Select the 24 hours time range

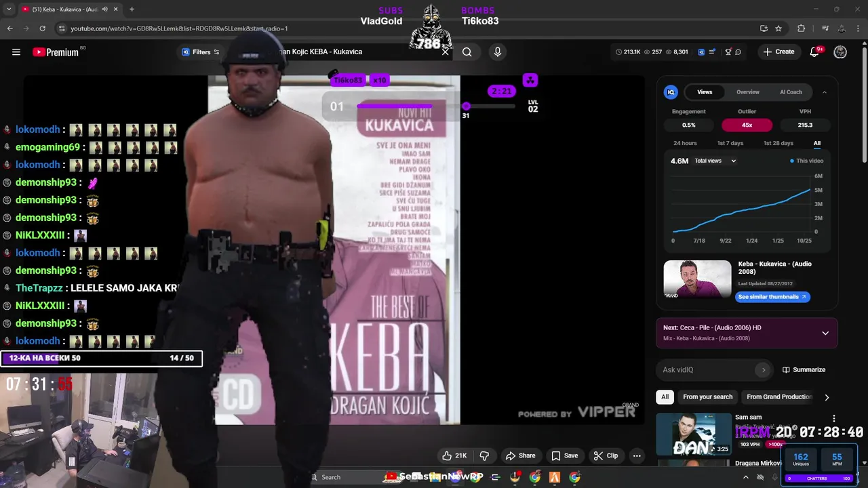[x=685, y=143]
